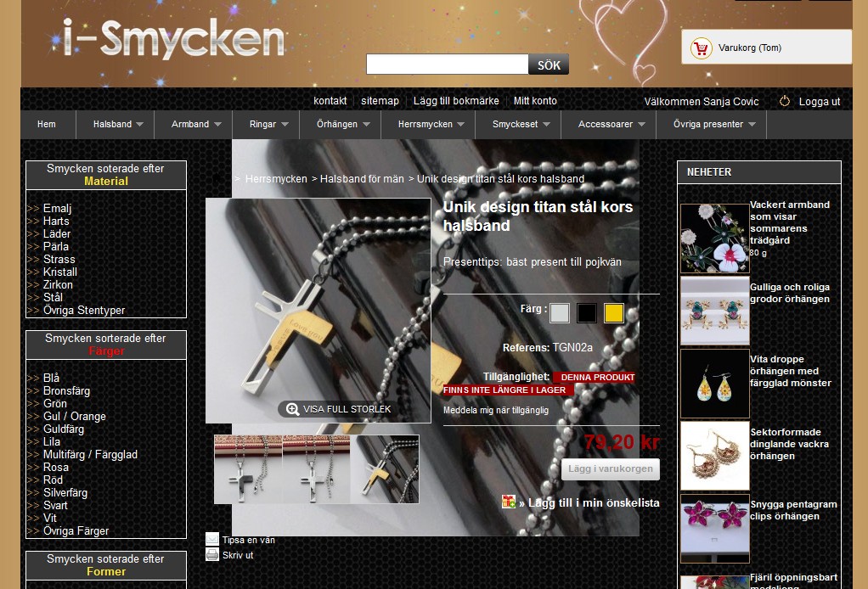
Task: Click the Lägg i varukorgen button
Action: (611, 469)
